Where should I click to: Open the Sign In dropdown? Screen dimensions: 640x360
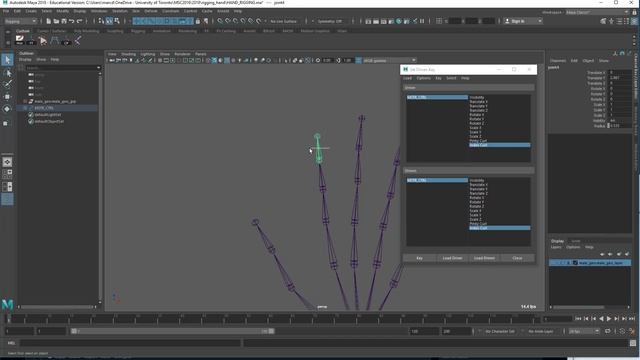tap(523, 21)
